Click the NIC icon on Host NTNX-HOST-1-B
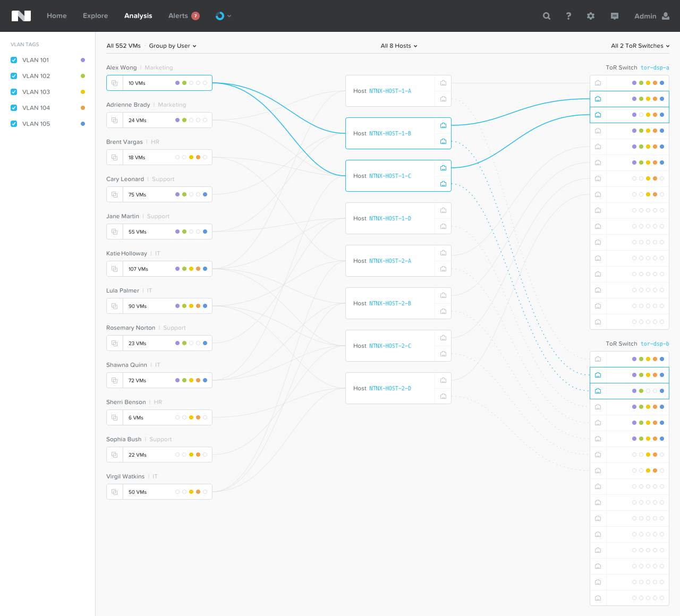 click(443, 125)
